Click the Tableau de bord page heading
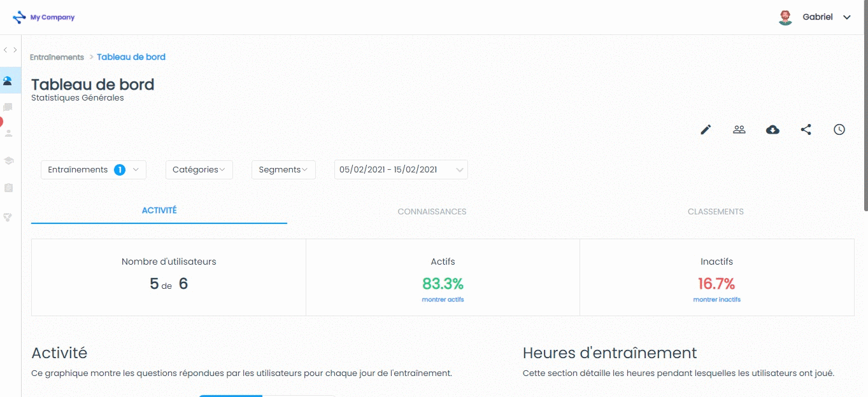 coord(92,85)
